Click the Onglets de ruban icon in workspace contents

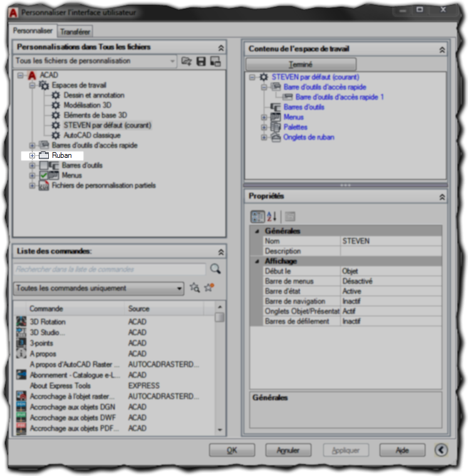[276, 137]
